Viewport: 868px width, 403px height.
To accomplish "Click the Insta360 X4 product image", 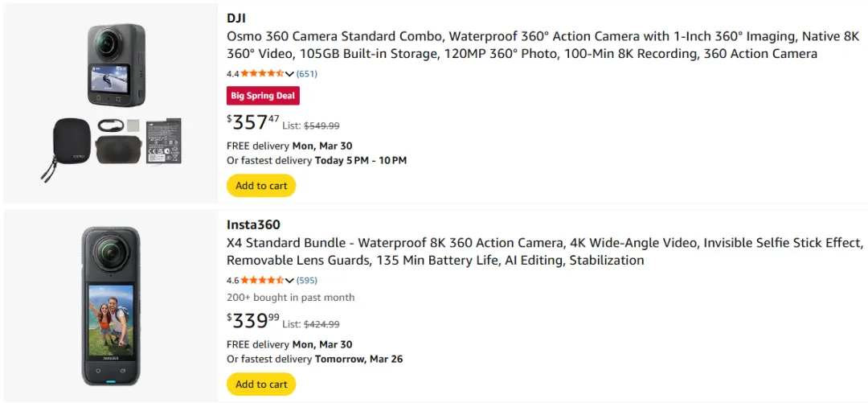I will pyautogui.click(x=110, y=306).
